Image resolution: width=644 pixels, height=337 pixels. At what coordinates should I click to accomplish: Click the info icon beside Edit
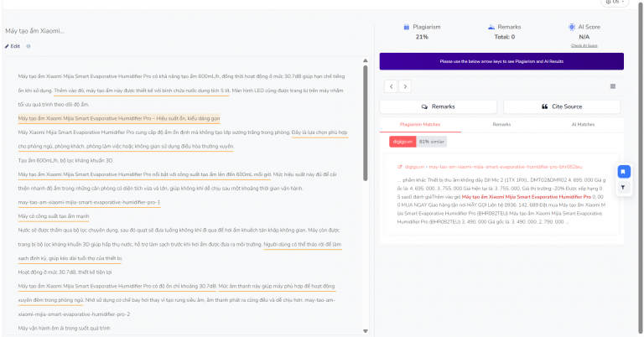tap(29, 46)
